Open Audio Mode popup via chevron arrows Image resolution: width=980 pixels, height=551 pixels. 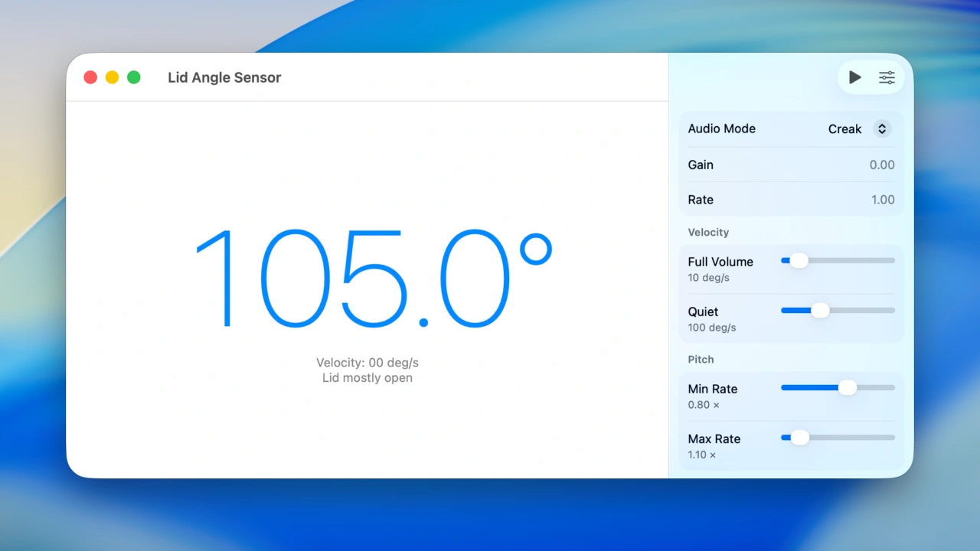coord(882,129)
